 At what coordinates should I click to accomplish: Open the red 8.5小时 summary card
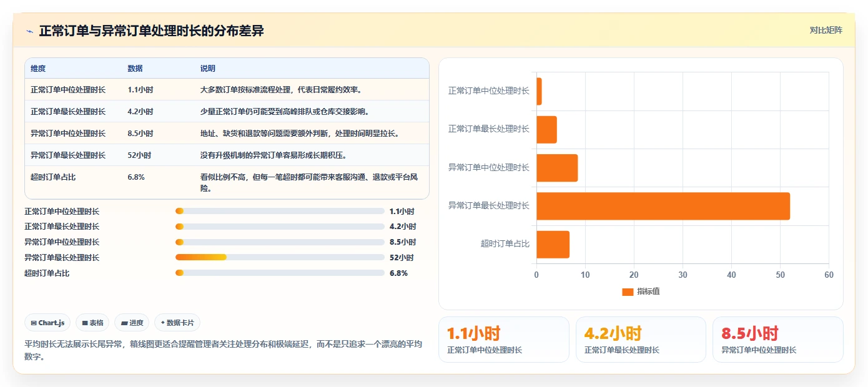(778, 340)
